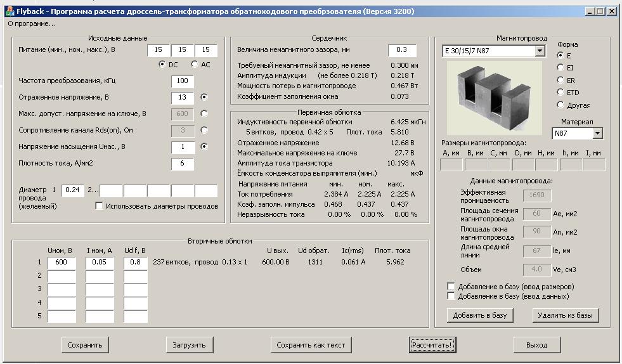This screenshot has width=622, height=364.
Task: Click the 'Выход' button
Action: [x=536, y=345]
